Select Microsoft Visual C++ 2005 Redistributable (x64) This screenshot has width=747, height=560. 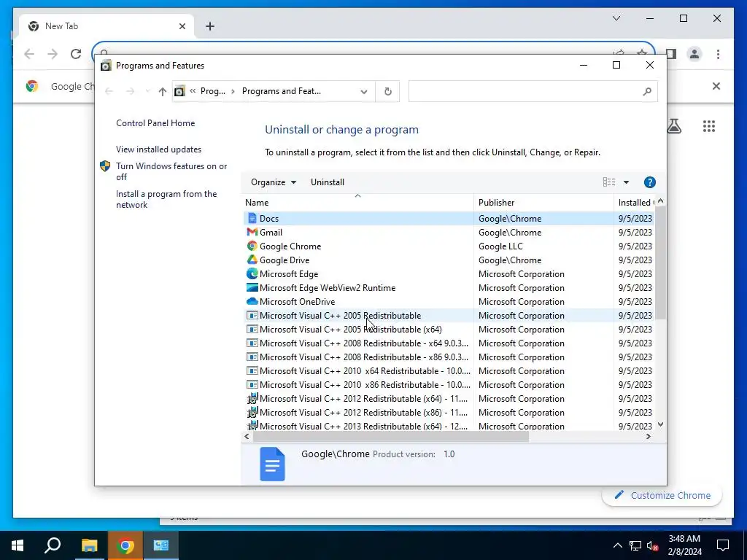(449, 330)
